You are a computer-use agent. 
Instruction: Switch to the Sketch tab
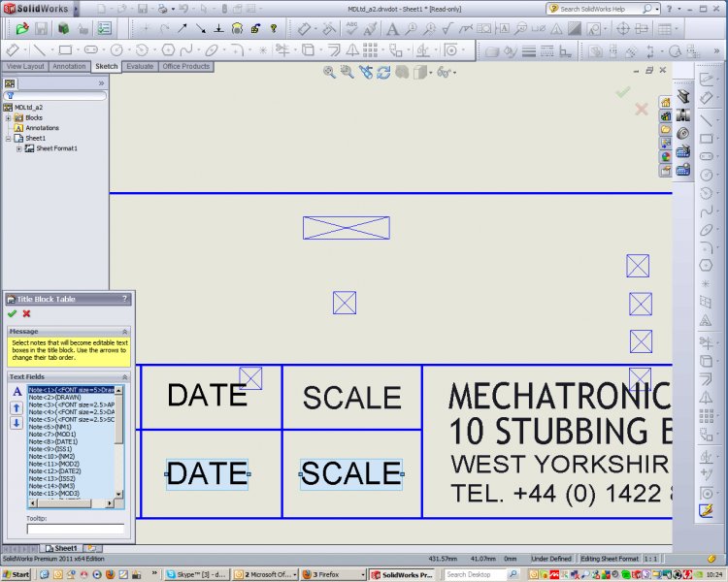pyautogui.click(x=107, y=66)
